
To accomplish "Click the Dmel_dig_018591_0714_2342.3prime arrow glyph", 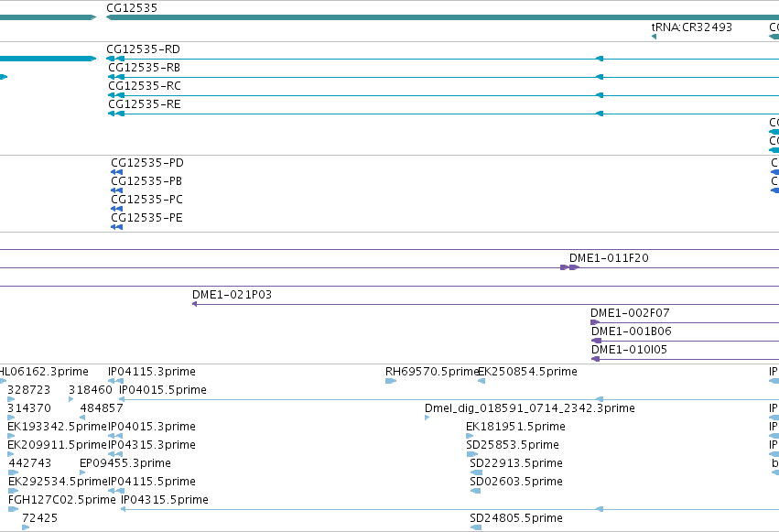I will pos(427,418).
